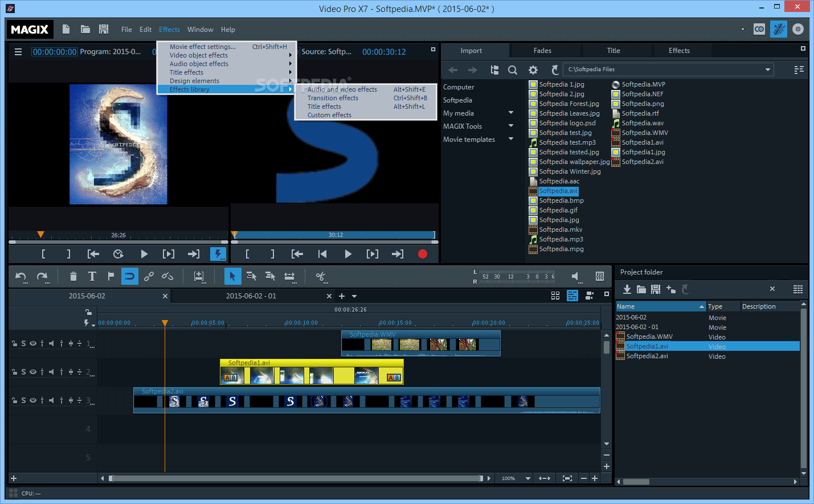Open dropdown arrow next to add movie tab
This screenshot has width=814, height=504.
click(x=354, y=296)
